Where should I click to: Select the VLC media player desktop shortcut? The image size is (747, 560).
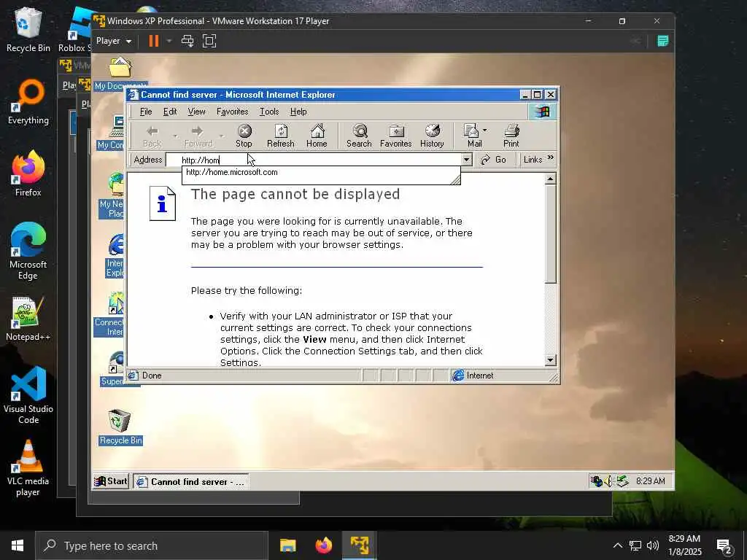[x=28, y=468]
